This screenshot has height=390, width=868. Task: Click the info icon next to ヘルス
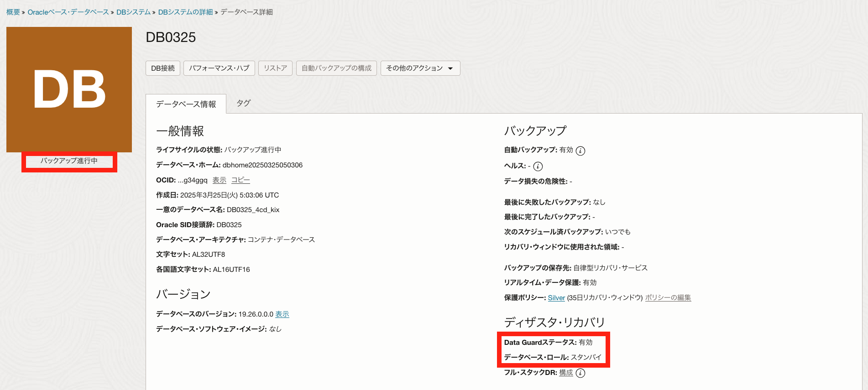pyautogui.click(x=538, y=166)
